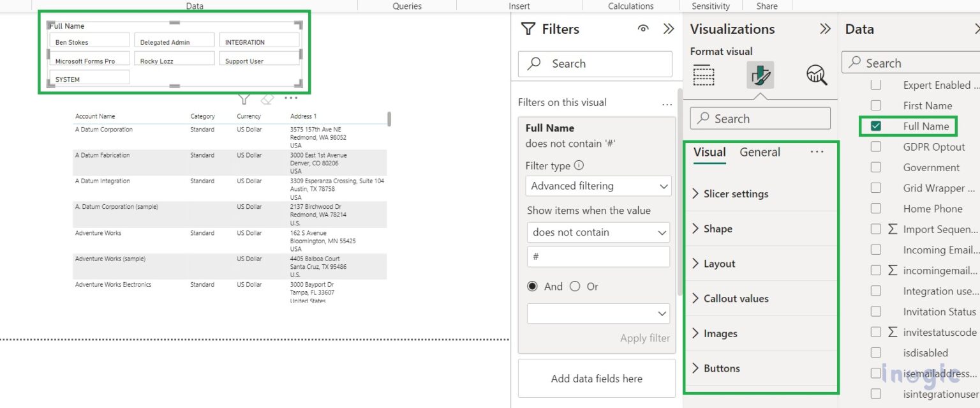Toggle the eye icon in Filters header
980x408 pixels.
[643, 29]
